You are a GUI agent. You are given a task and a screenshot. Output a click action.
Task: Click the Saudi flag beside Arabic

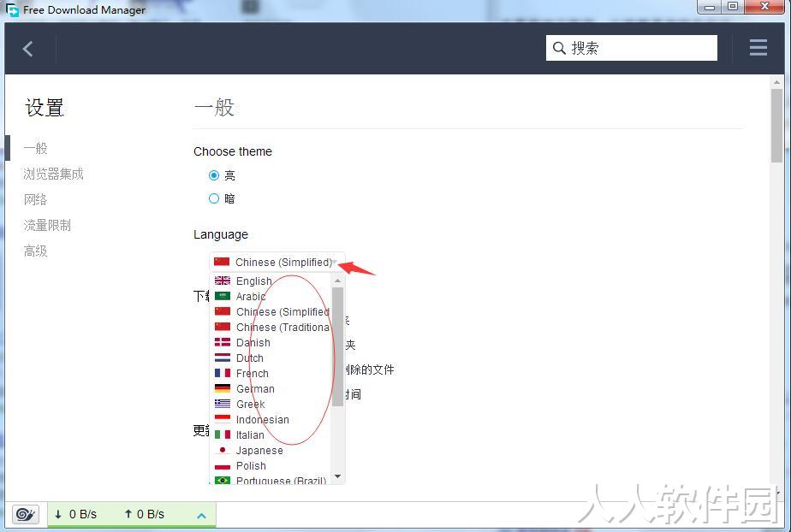[223, 296]
